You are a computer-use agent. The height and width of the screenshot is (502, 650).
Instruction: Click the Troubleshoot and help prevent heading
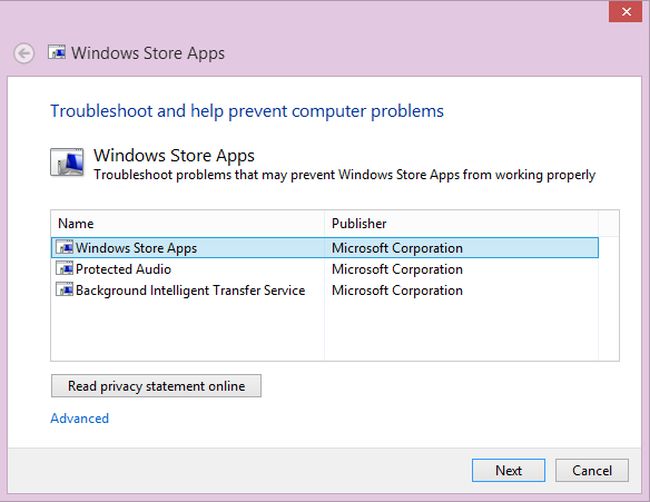point(247,111)
